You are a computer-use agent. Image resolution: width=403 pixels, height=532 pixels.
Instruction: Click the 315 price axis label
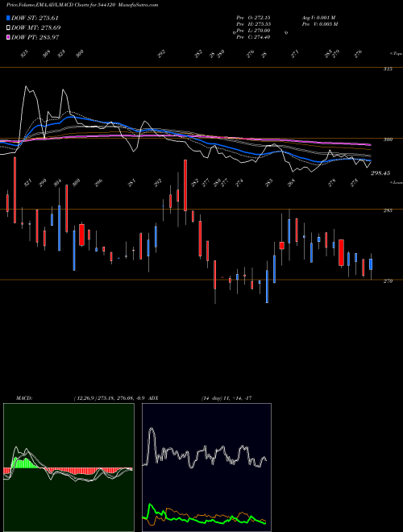[388, 69]
